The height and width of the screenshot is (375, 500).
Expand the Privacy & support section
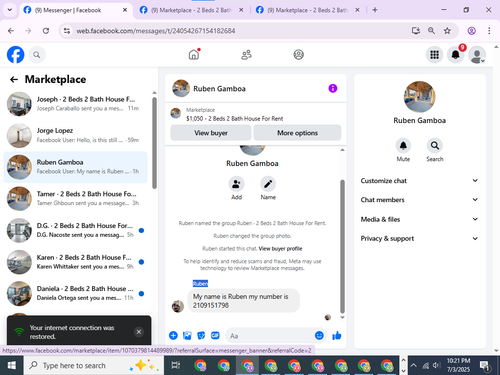[x=419, y=238]
